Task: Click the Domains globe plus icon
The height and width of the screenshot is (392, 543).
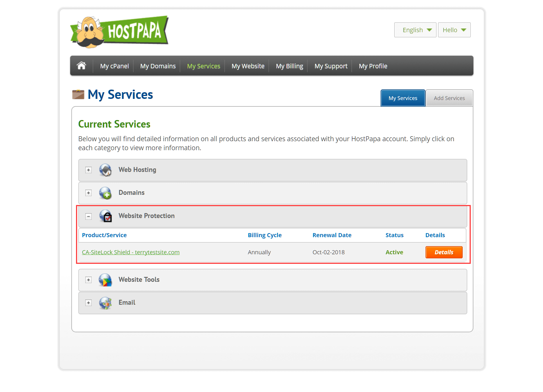Action: (105, 193)
